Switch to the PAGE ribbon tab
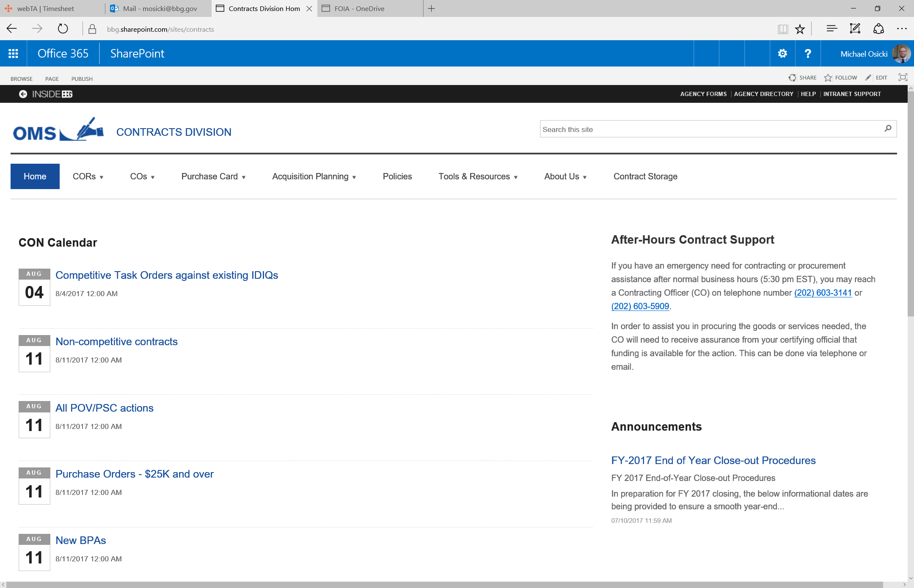The image size is (914, 588). pyautogui.click(x=52, y=79)
